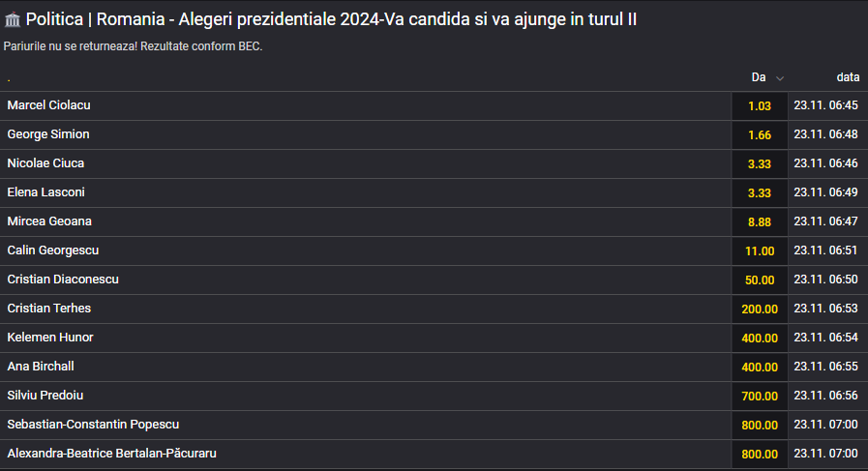Choose the 3.33 odds for Elena Lasconi
This screenshot has width=868, height=471.
click(x=760, y=193)
